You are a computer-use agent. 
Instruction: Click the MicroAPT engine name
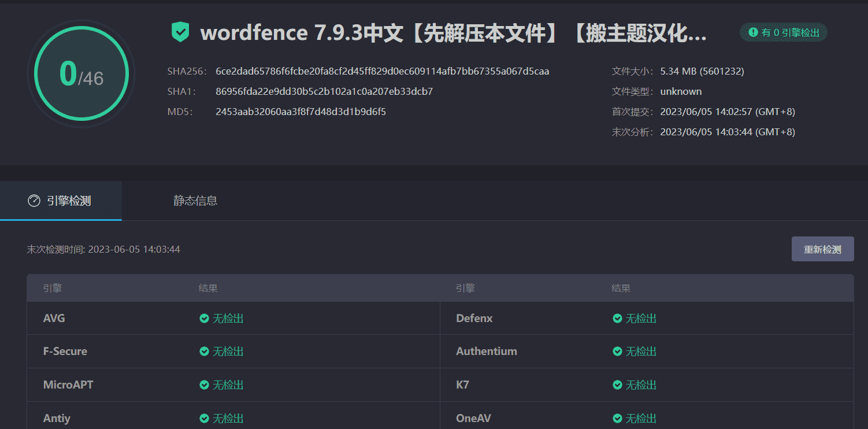(x=68, y=385)
